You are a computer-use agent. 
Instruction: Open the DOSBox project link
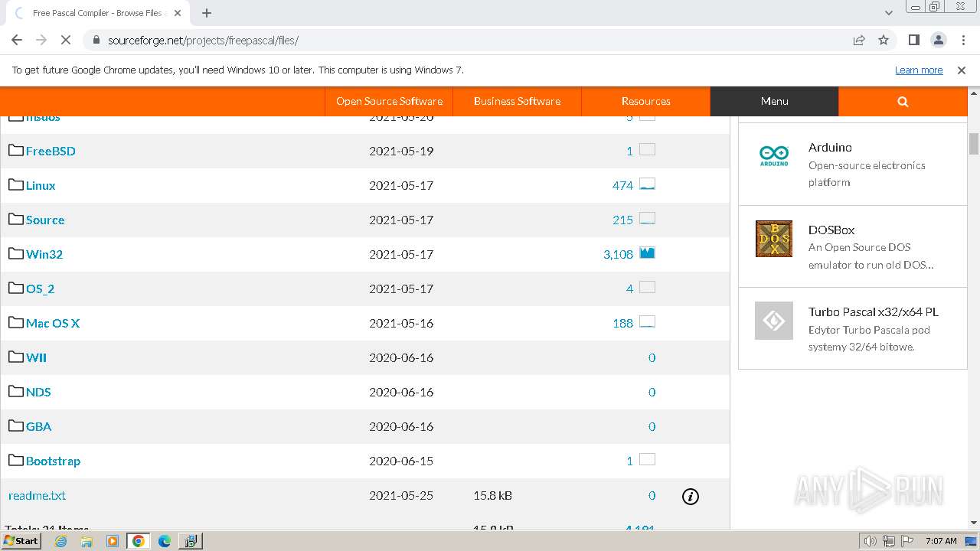[831, 230]
